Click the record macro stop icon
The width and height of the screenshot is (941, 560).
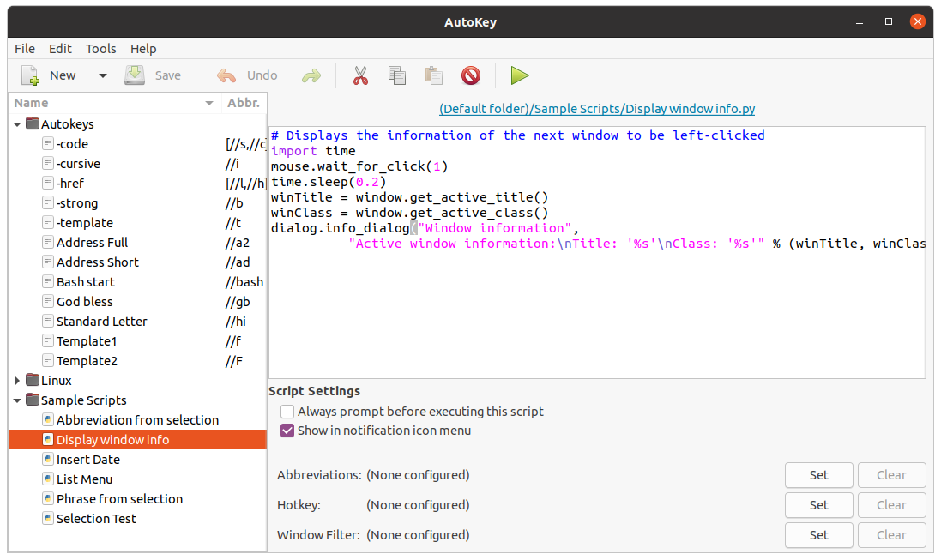[x=470, y=75]
